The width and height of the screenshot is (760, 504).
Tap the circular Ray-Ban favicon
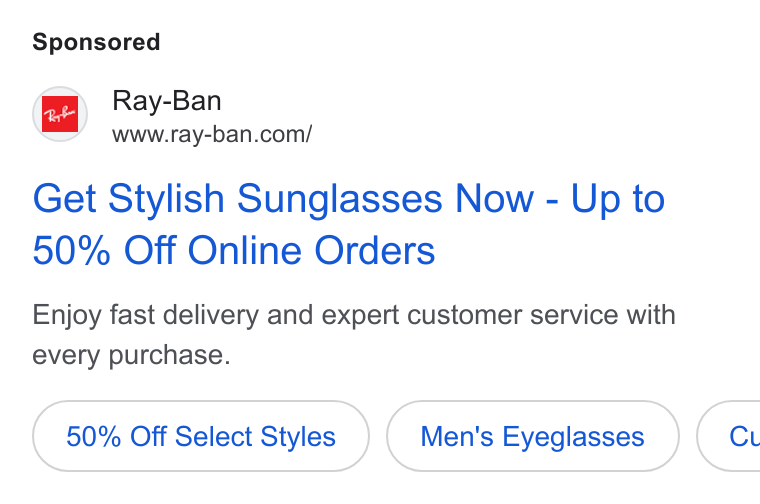(x=60, y=114)
